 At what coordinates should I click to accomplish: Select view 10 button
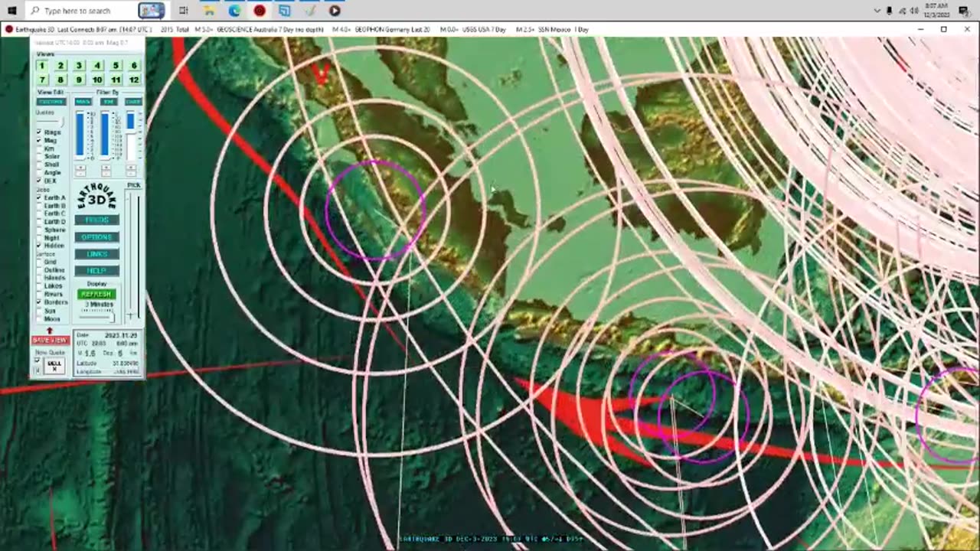point(97,80)
